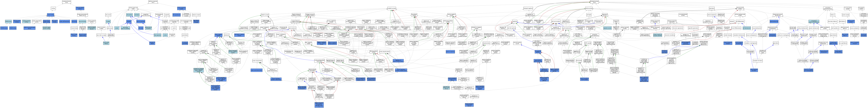Select the "R-SMAD binding" node
Screen dimensions: 868x108
tap(4, 28)
